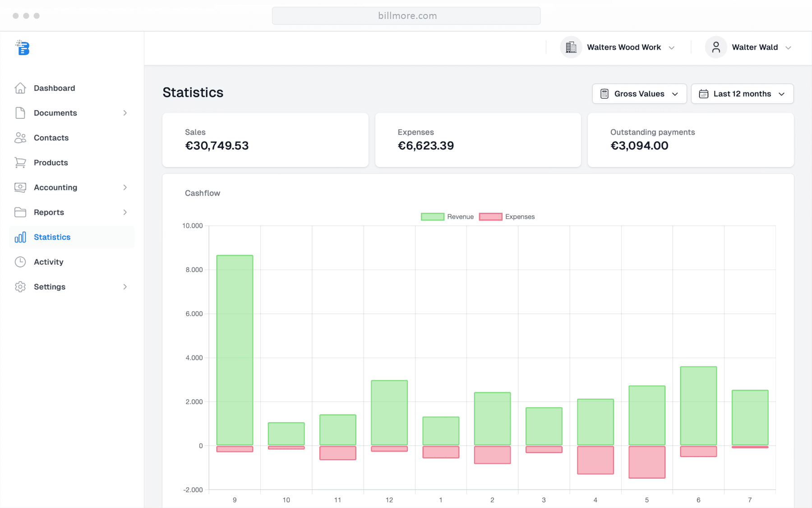Click the company building icon

coord(571,47)
